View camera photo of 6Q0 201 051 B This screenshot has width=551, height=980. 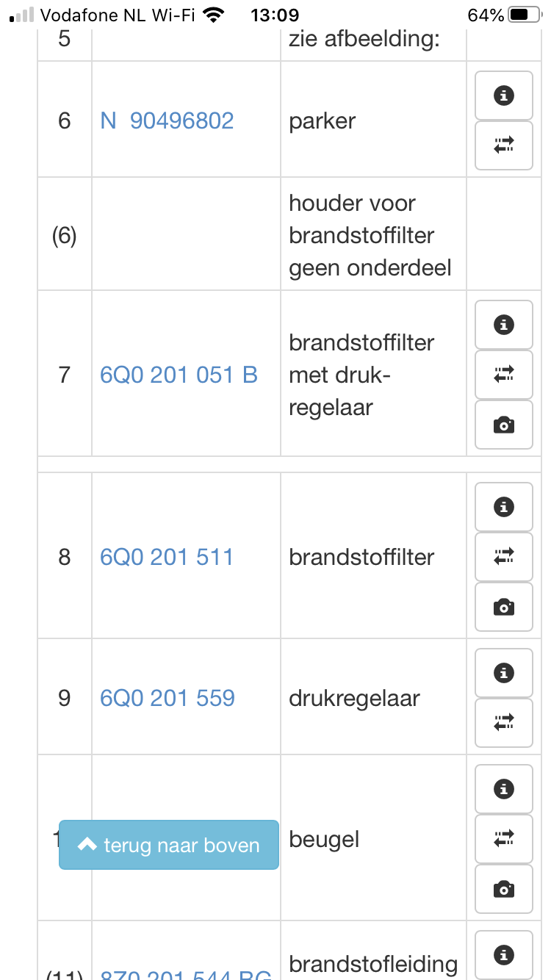504,425
